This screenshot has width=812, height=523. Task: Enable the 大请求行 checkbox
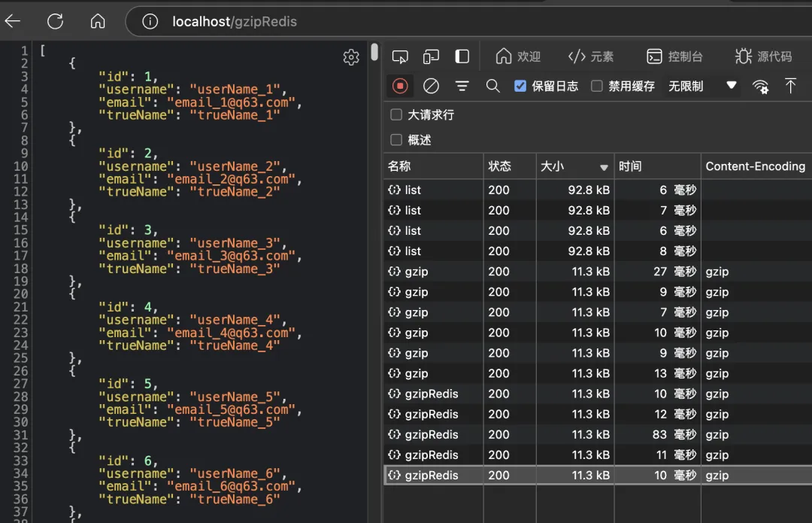coord(396,115)
